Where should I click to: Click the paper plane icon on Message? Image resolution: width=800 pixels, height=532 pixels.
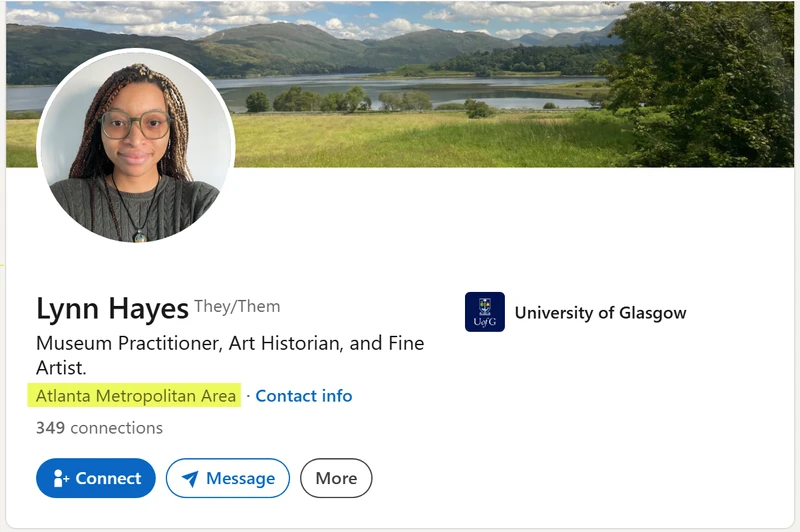point(190,478)
